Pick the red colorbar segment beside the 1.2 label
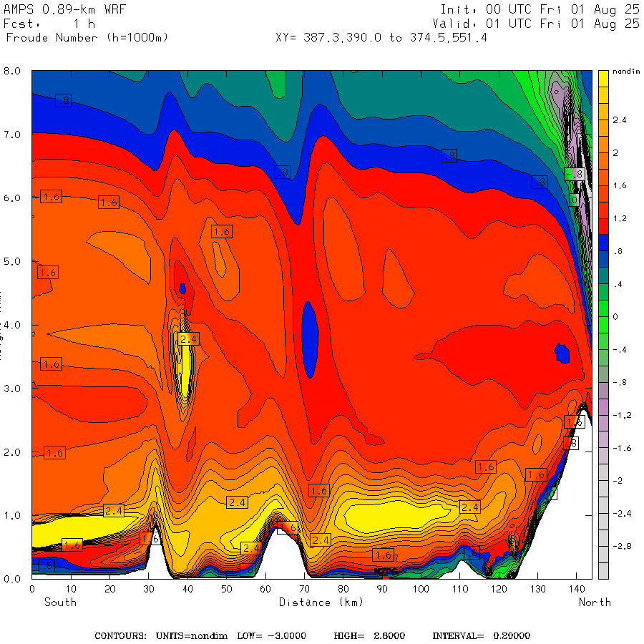This screenshot has width=644, height=644. pos(603,226)
